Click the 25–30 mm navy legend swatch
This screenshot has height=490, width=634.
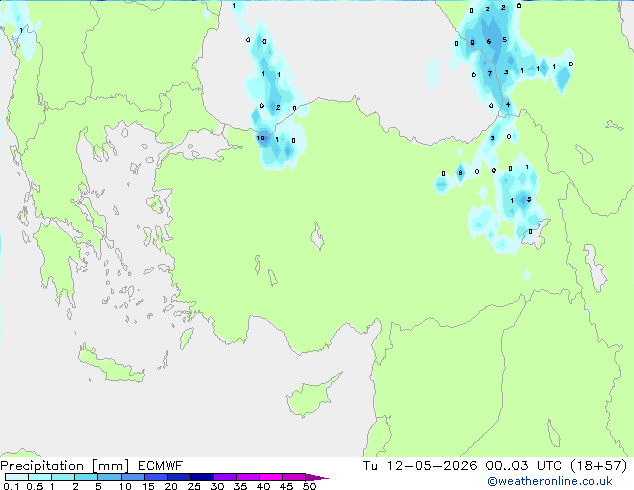201,477
